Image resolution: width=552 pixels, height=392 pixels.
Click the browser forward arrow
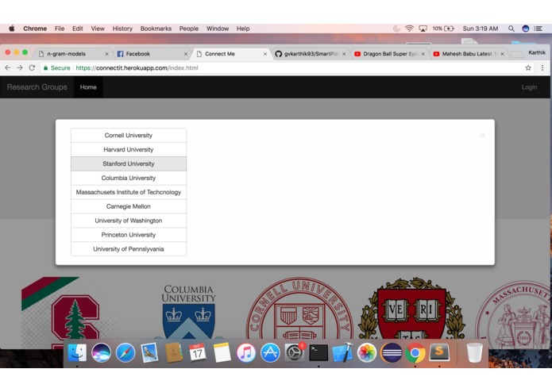20,68
